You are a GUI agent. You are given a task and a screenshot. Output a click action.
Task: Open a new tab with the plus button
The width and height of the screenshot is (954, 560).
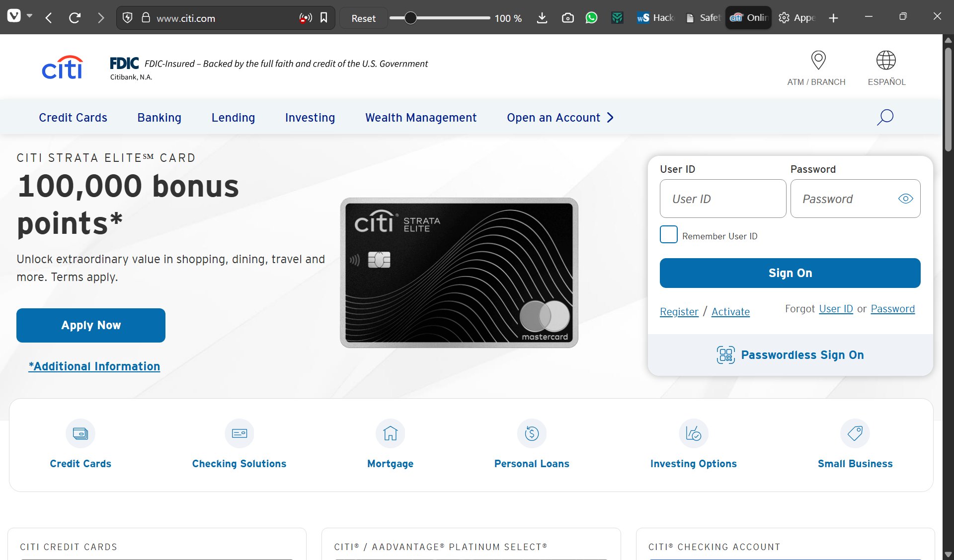tap(833, 18)
